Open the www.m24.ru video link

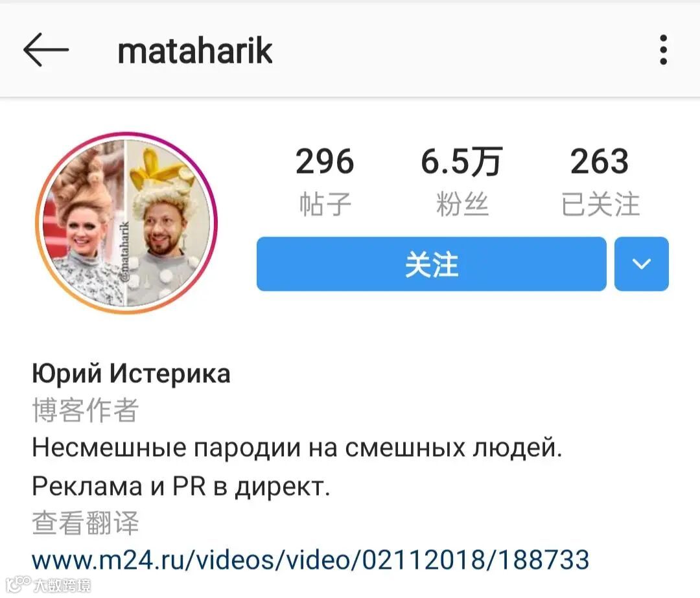[310, 560]
